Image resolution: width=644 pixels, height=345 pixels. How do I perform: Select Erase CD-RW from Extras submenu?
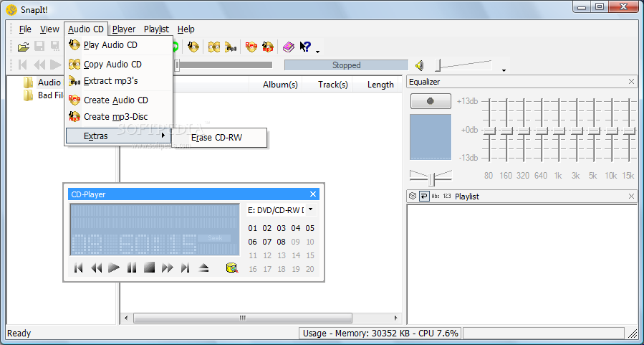pos(219,138)
